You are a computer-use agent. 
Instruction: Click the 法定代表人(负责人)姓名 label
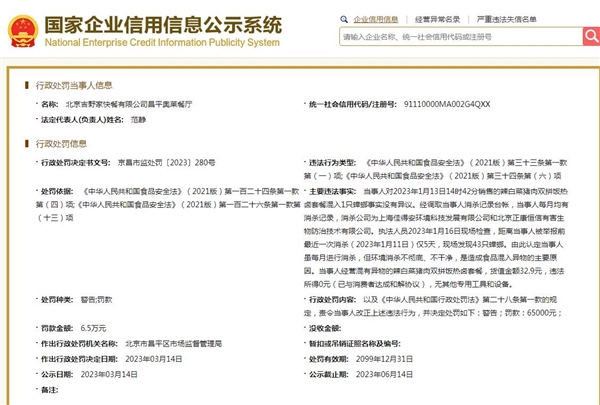[82, 120]
